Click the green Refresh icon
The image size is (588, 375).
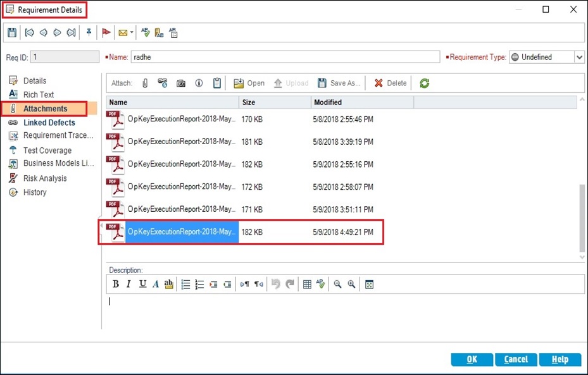coord(425,83)
